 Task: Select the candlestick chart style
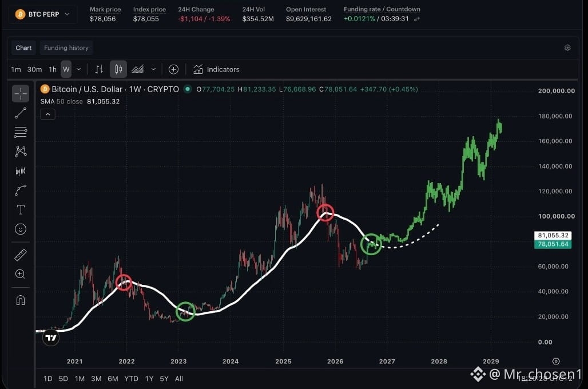[x=118, y=69]
